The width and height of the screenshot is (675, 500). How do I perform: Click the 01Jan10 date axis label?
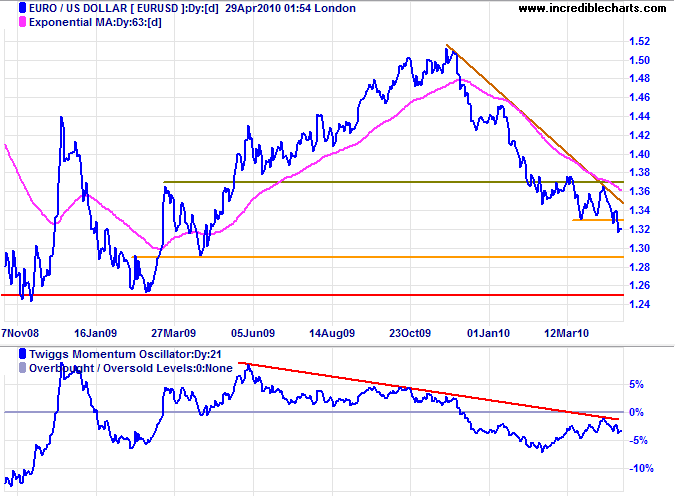(489, 333)
